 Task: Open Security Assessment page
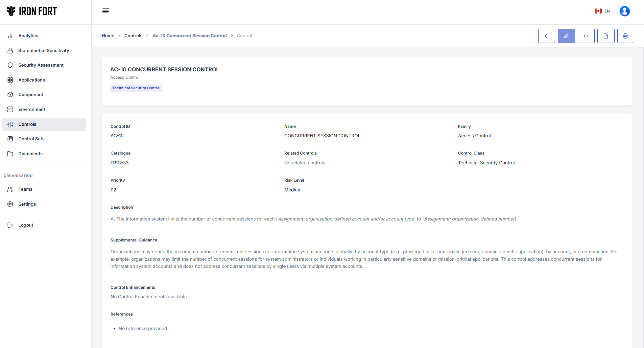41,65
